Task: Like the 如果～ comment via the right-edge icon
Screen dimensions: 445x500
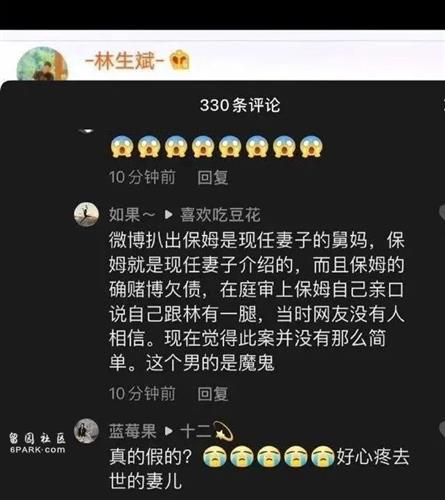Action: [x=442, y=212]
